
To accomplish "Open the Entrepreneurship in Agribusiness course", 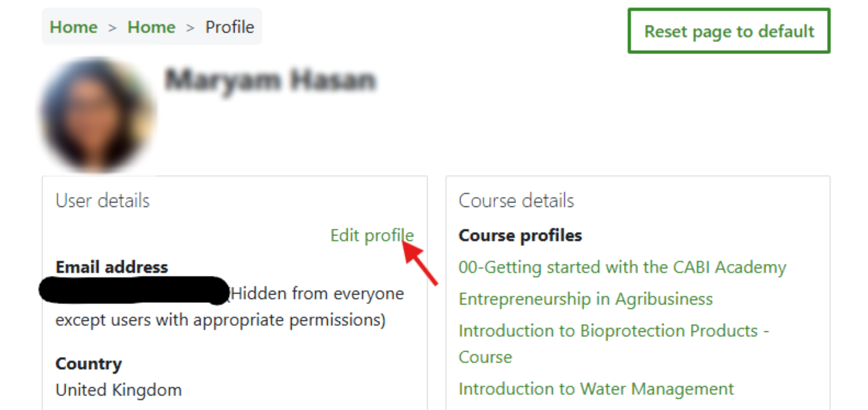I will point(585,299).
